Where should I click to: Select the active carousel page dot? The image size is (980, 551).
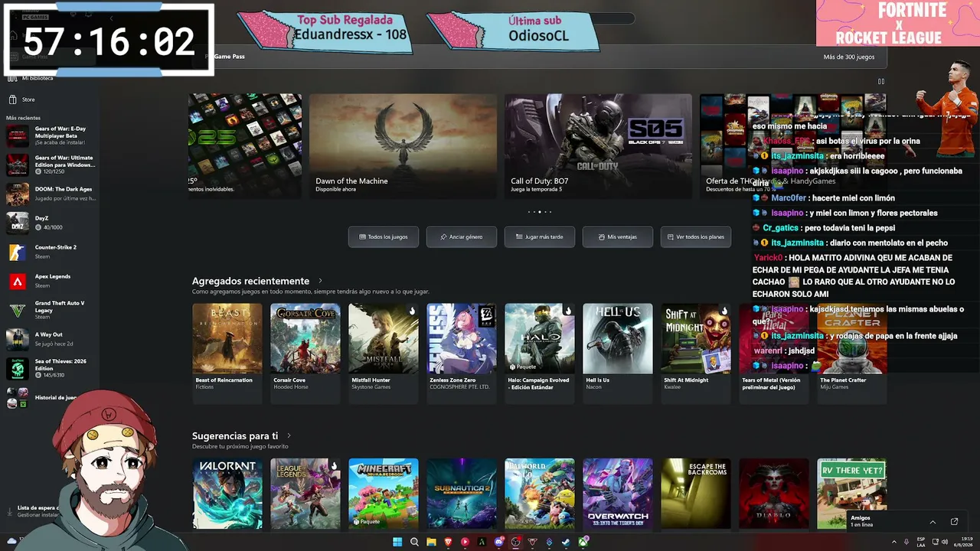point(540,212)
